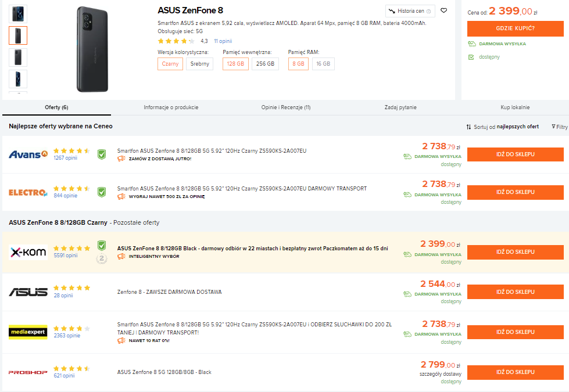Click the x-kom shop logo
The height and width of the screenshot is (392, 569).
click(28, 252)
